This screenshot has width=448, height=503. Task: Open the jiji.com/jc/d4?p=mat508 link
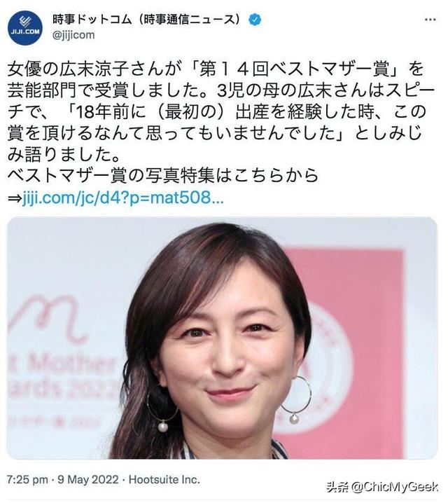pos(123,198)
